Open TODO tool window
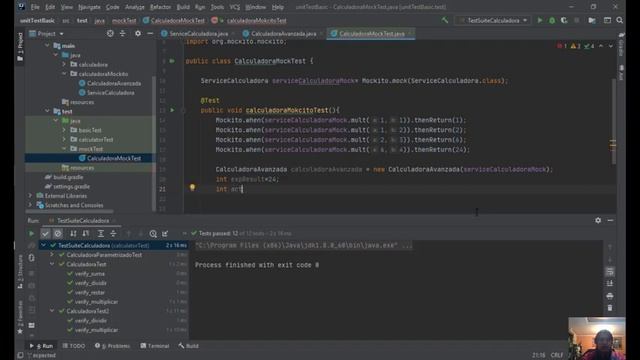The width and height of the screenshot is (640, 360). tap(74, 346)
